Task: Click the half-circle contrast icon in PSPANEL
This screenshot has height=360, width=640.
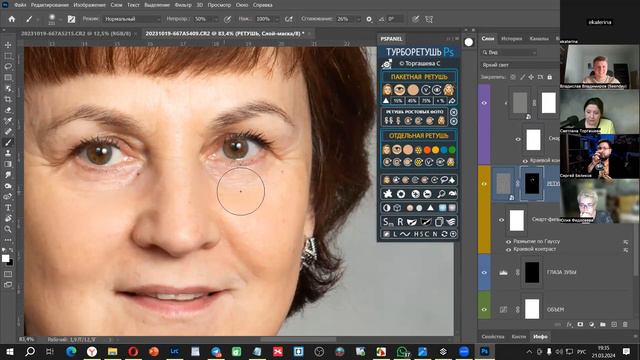Action: click(x=387, y=208)
